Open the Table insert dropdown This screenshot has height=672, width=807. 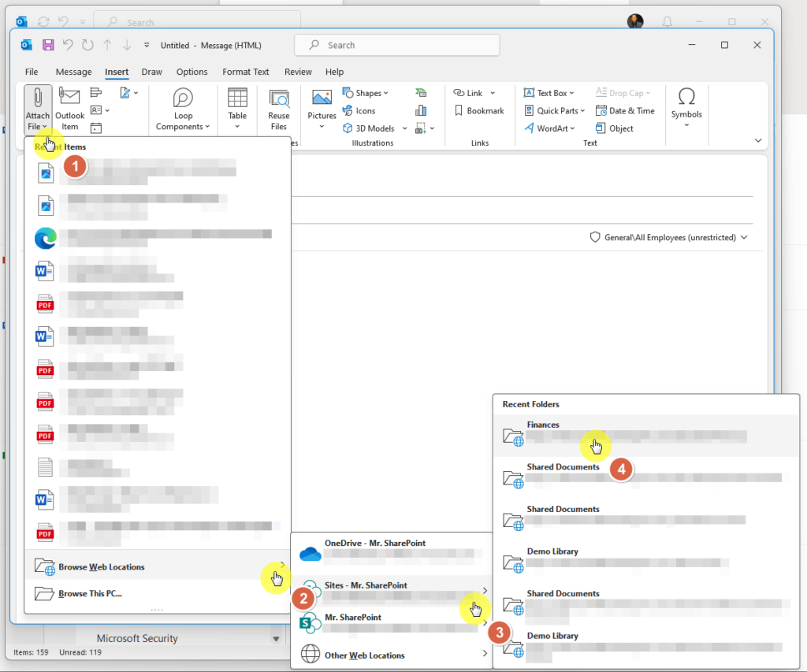pos(237,110)
